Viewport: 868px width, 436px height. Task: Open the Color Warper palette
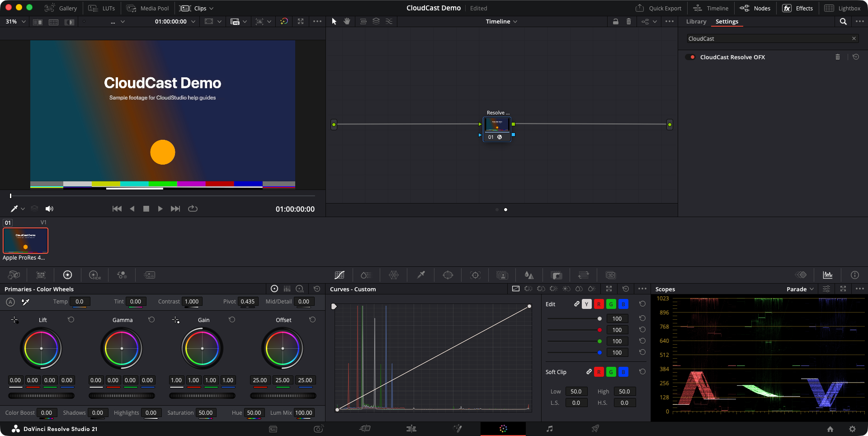(394, 275)
